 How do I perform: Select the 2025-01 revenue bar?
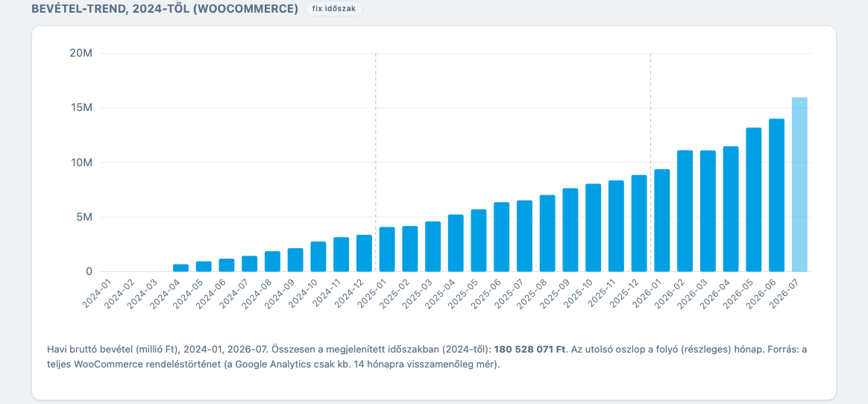pyautogui.click(x=387, y=250)
